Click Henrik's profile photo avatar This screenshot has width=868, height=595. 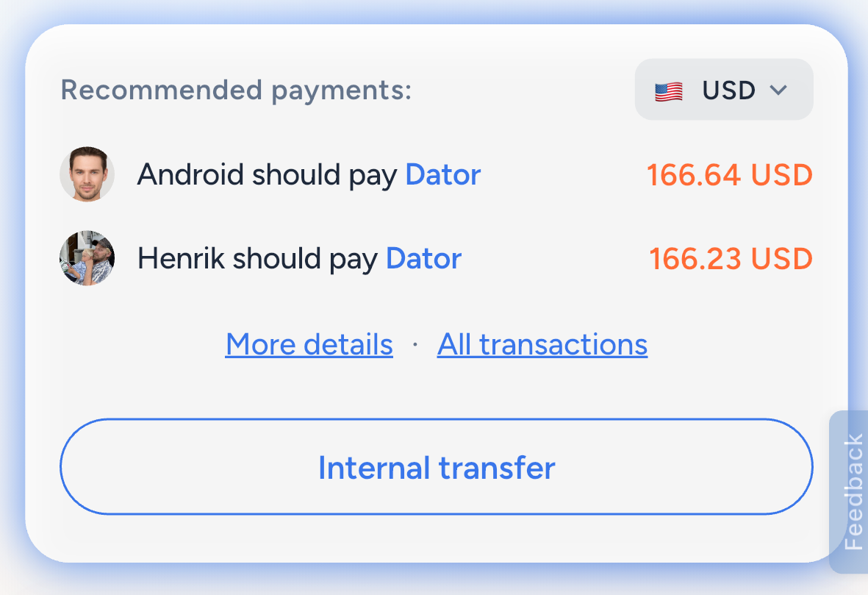pyautogui.click(x=87, y=258)
